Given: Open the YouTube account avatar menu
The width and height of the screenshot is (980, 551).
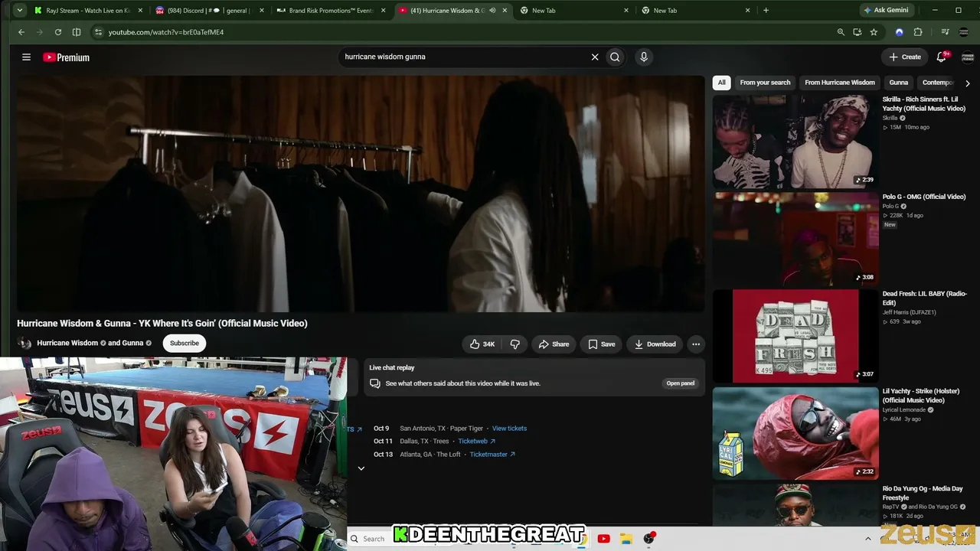Looking at the screenshot, I should click(968, 57).
